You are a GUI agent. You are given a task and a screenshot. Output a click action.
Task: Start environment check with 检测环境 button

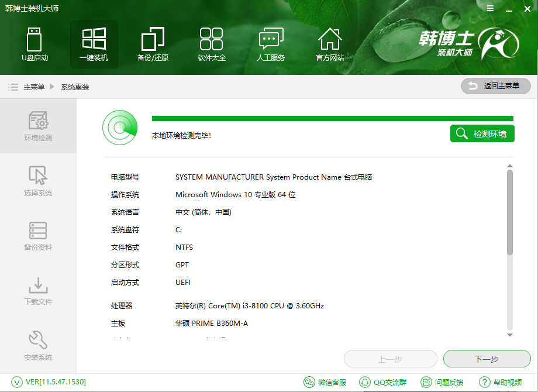tap(482, 133)
